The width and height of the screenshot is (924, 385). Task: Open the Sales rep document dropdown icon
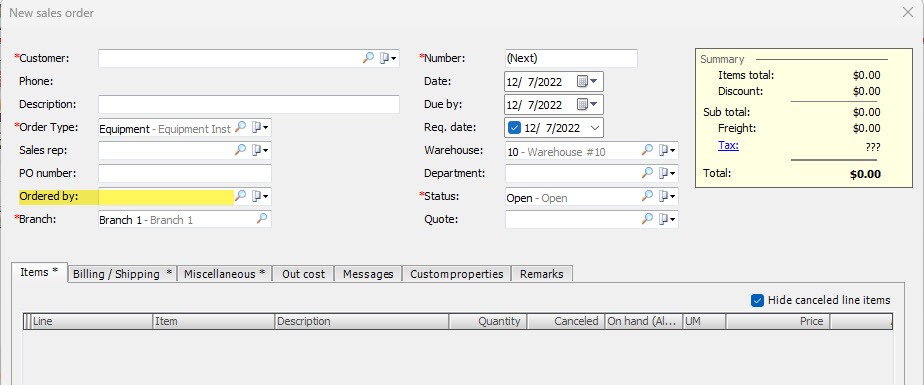(260, 150)
